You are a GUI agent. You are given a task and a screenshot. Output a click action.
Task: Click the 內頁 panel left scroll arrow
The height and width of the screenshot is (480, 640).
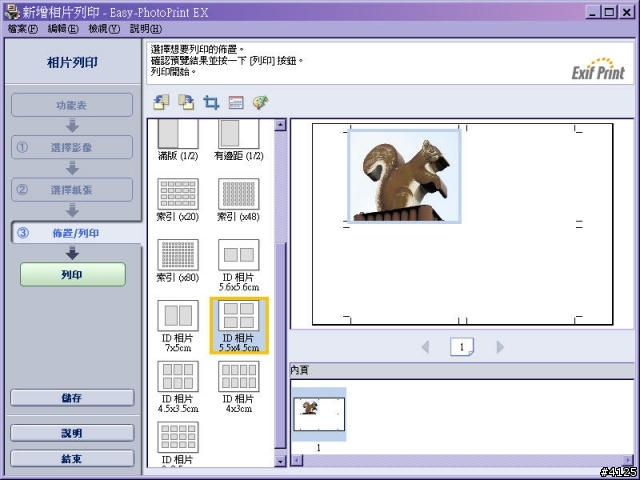pos(297,461)
